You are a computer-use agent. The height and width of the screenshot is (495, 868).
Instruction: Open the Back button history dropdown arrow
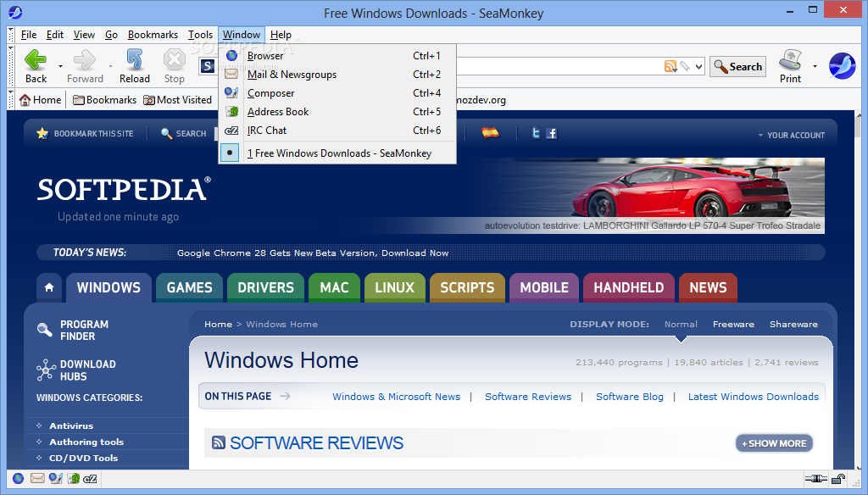(60, 66)
